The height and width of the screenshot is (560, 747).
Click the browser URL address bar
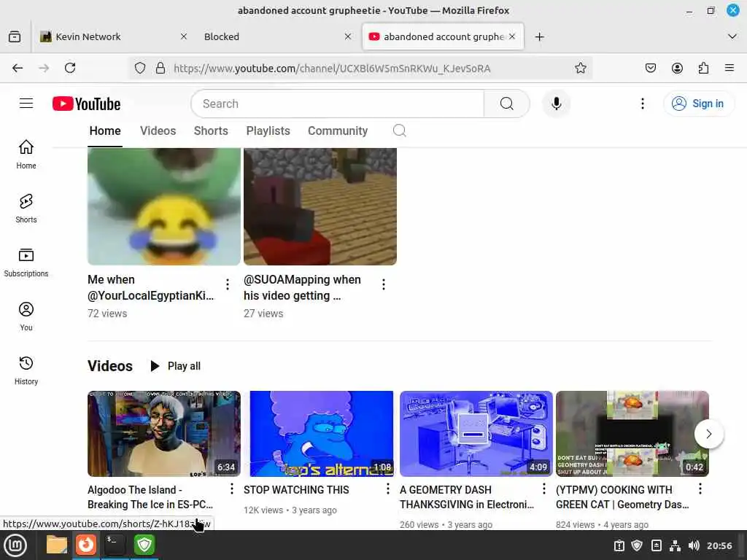[362, 68]
